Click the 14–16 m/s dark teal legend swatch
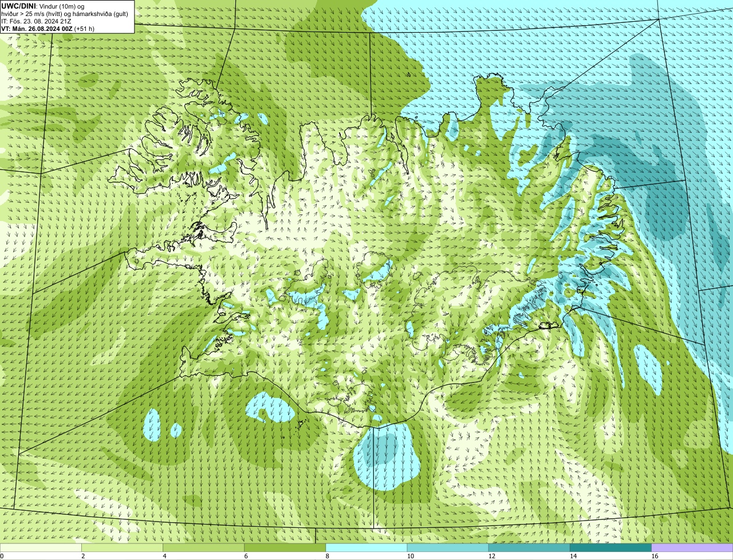733x560 pixels. (610, 547)
